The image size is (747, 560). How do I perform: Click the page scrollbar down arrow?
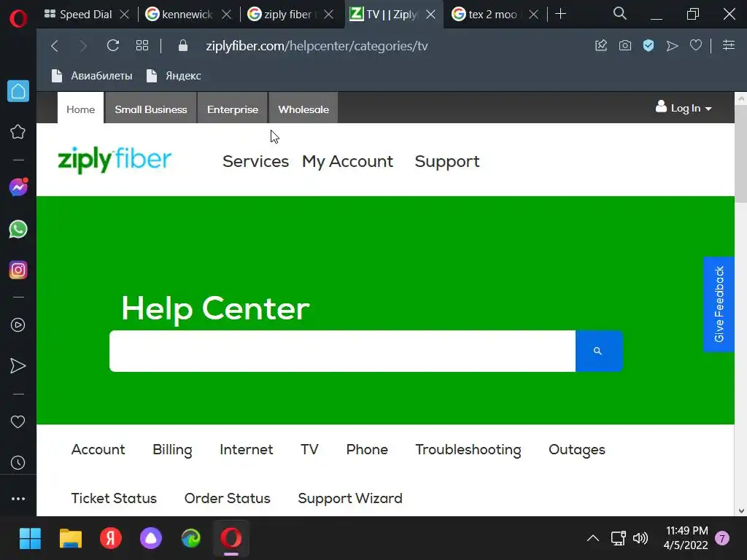click(741, 510)
